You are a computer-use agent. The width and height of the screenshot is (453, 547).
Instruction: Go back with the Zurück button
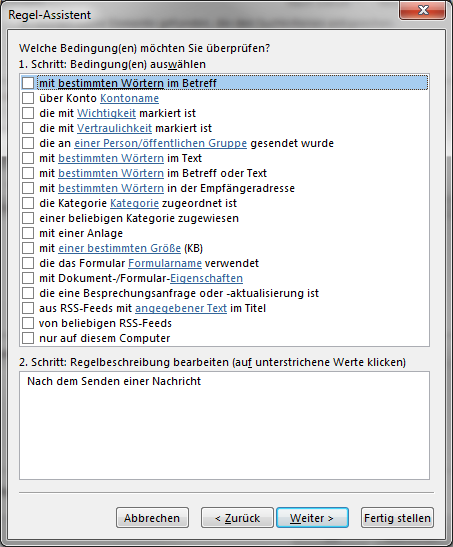click(x=237, y=518)
